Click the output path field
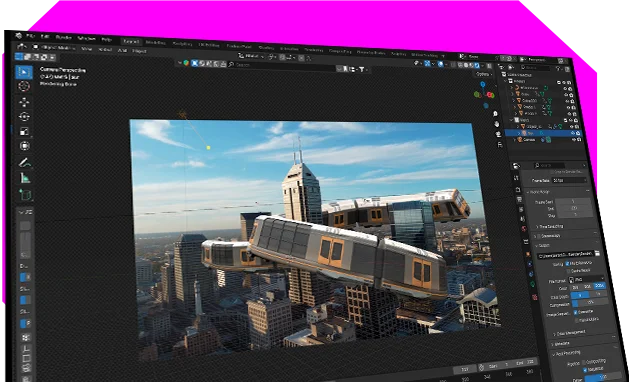 (565, 255)
